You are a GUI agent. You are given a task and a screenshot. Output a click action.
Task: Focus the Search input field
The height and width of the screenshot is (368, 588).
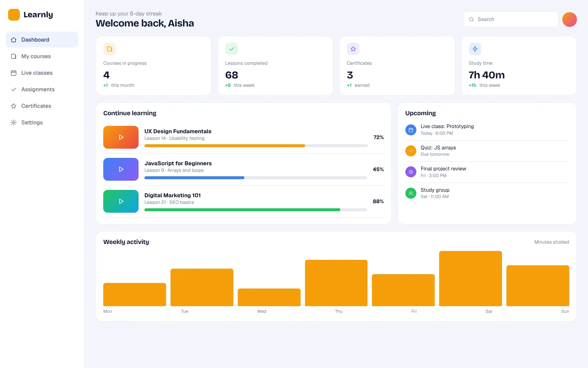pos(511,20)
